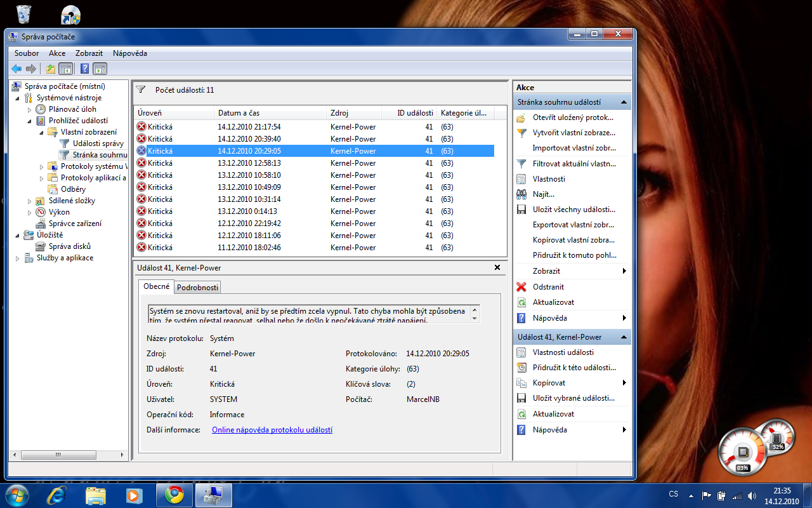Launch Google Chrome from the taskbar
812x508 pixels.
(x=174, y=494)
